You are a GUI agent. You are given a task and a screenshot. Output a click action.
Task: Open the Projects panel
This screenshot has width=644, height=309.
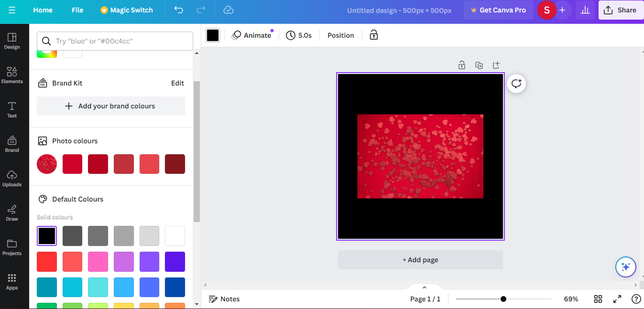pos(12,247)
